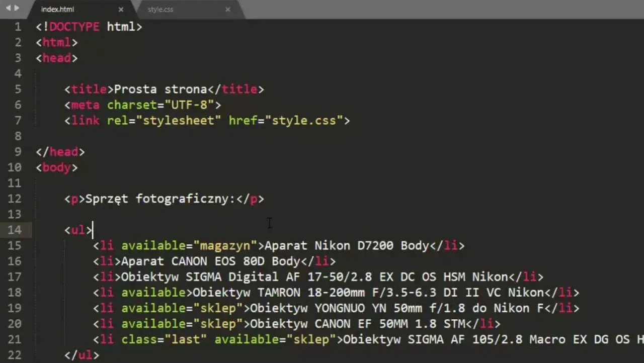Go to previous tab with left arrow
The image size is (644, 363).
[x=8, y=8]
